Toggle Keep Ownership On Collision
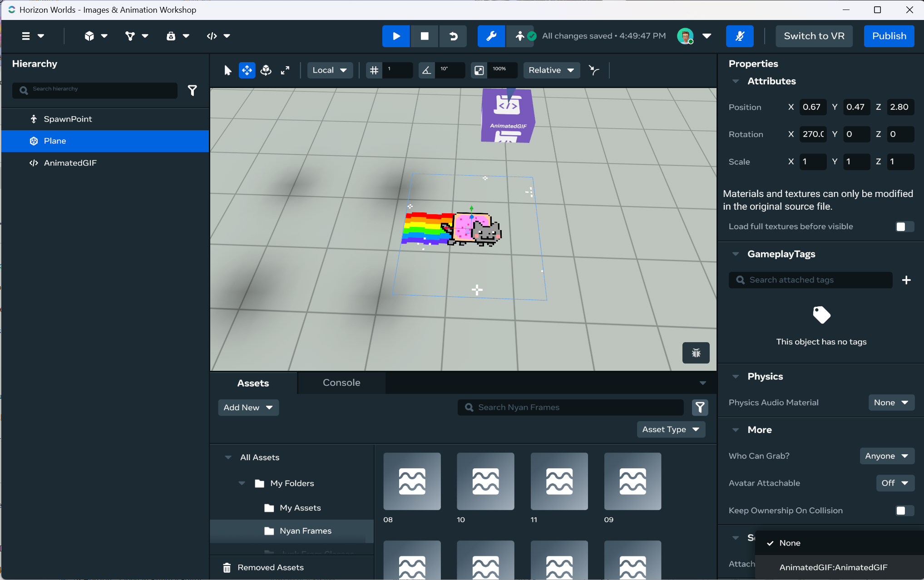 coord(904,511)
